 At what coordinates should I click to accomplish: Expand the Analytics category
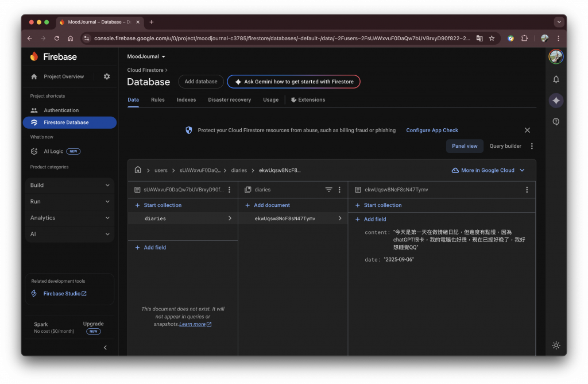coord(69,218)
